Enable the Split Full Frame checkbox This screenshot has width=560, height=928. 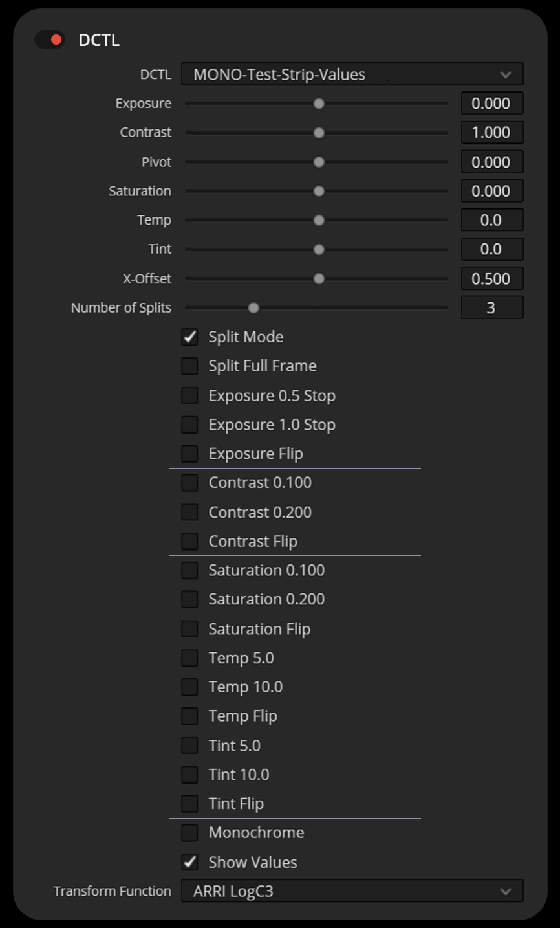[x=189, y=366]
